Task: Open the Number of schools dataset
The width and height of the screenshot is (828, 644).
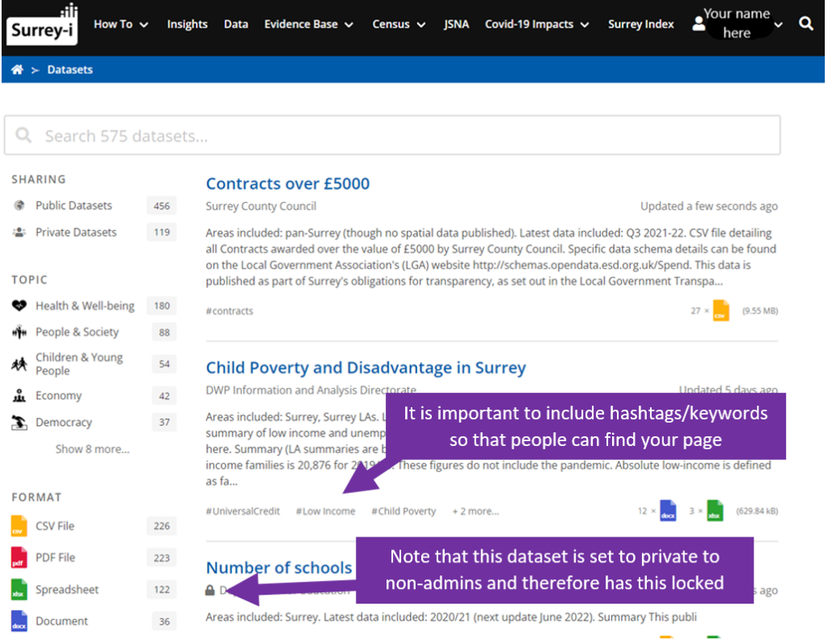Action: (279, 567)
